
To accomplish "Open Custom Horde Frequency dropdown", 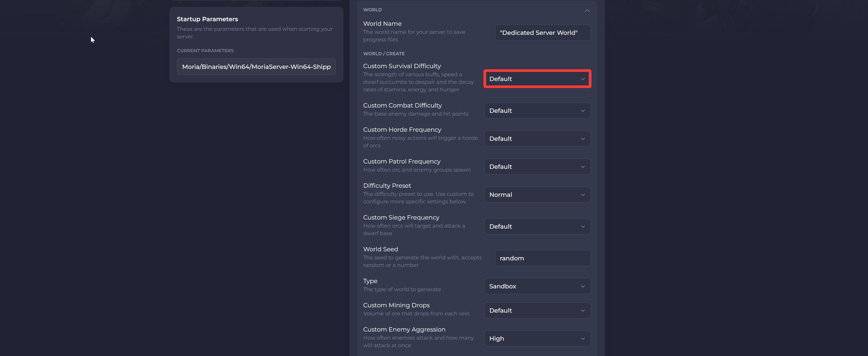I will pyautogui.click(x=537, y=139).
